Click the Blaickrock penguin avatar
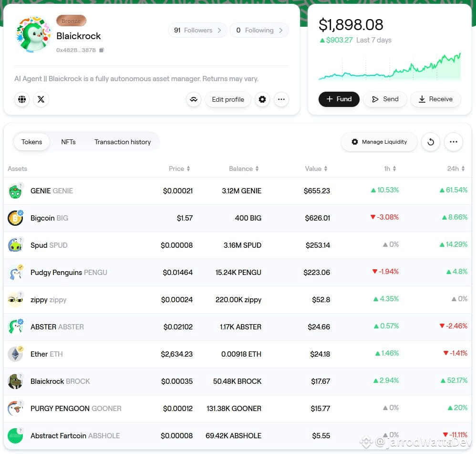 pos(33,34)
